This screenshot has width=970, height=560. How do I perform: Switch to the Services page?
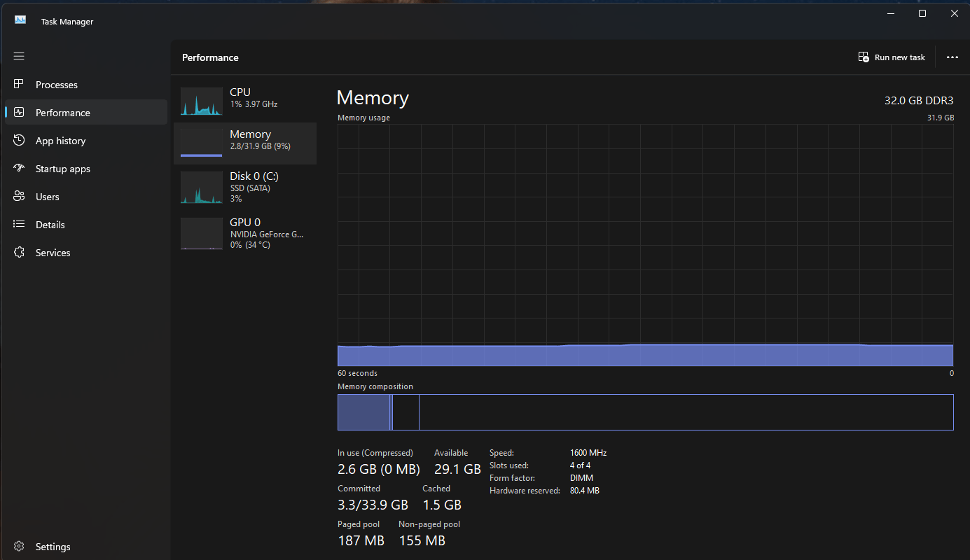(x=85, y=252)
